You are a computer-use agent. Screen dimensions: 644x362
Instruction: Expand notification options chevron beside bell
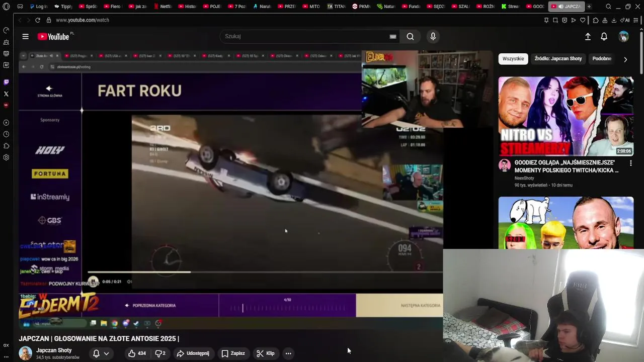coord(106,353)
